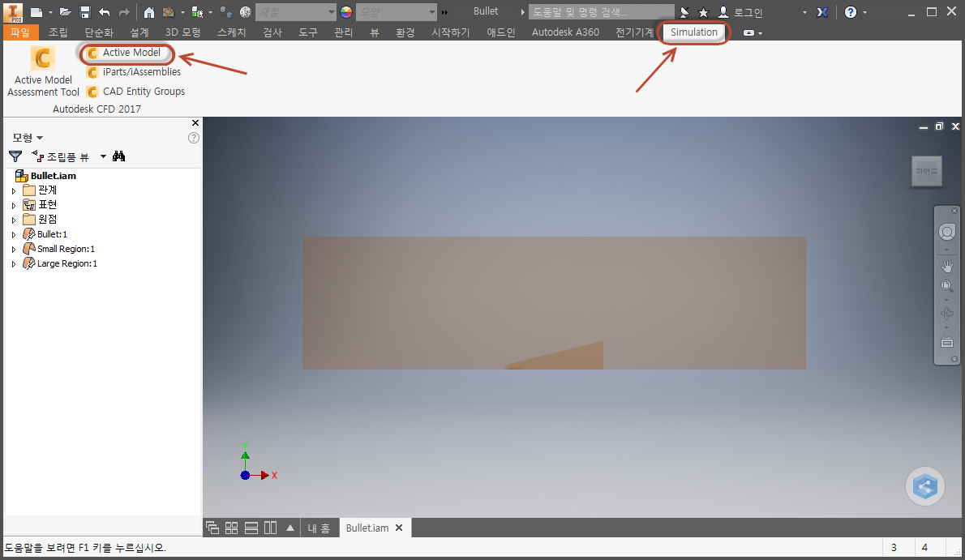Click the Active Model Assessment Tool icon
Screen dimensions: 965x560
click(42, 58)
